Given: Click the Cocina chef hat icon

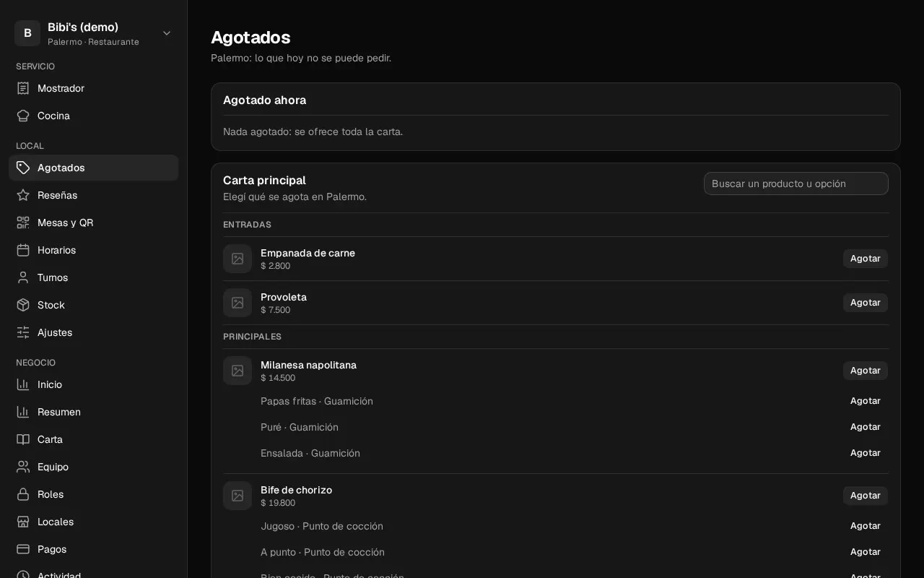Looking at the screenshot, I should [x=23, y=116].
